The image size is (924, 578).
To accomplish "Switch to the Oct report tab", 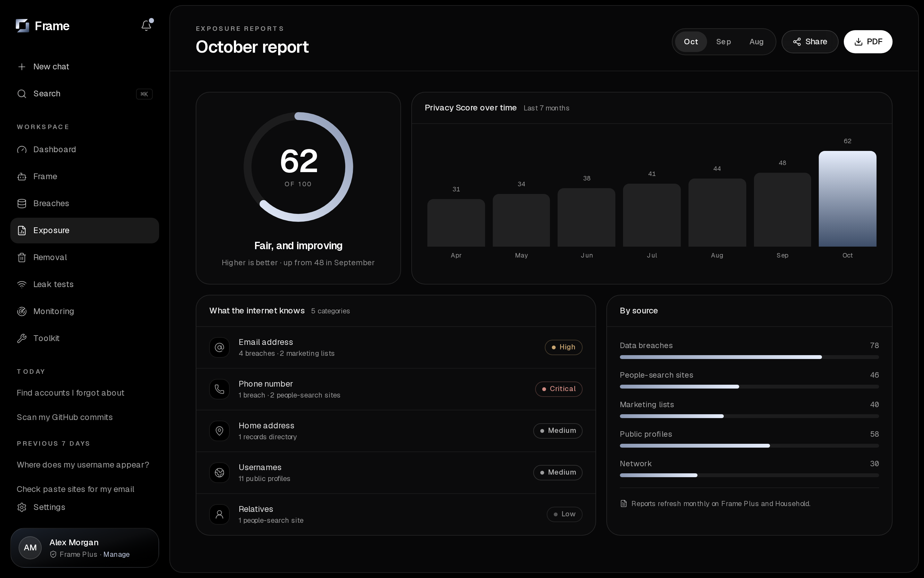I will (x=691, y=42).
